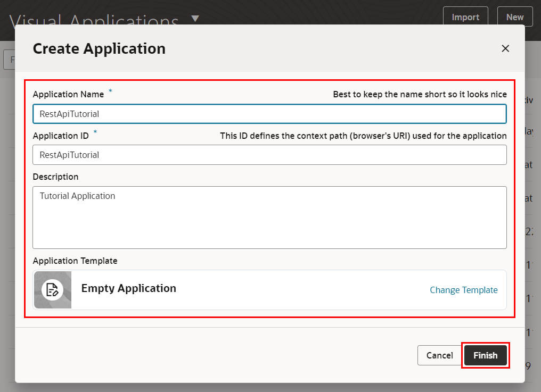
Task: Open the Change Template link
Action: (463, 290)
